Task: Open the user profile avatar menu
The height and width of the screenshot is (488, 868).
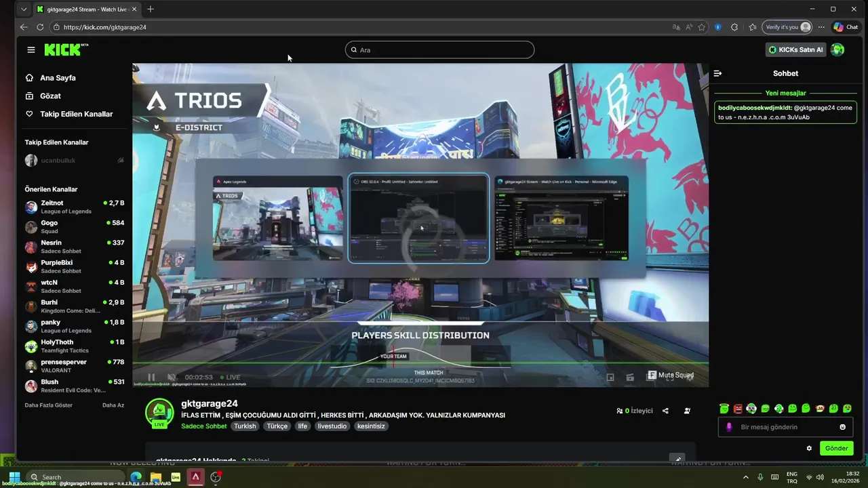Action: (x=837, y=49)
